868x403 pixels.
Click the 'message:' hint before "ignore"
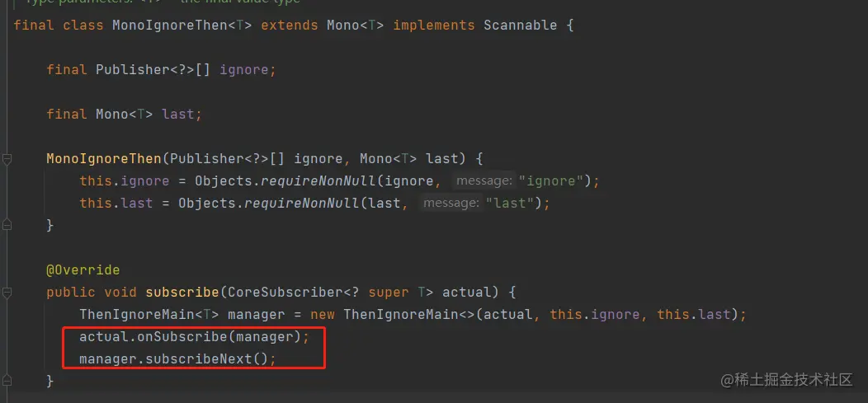pyautogui.click(x=484, y=180)
